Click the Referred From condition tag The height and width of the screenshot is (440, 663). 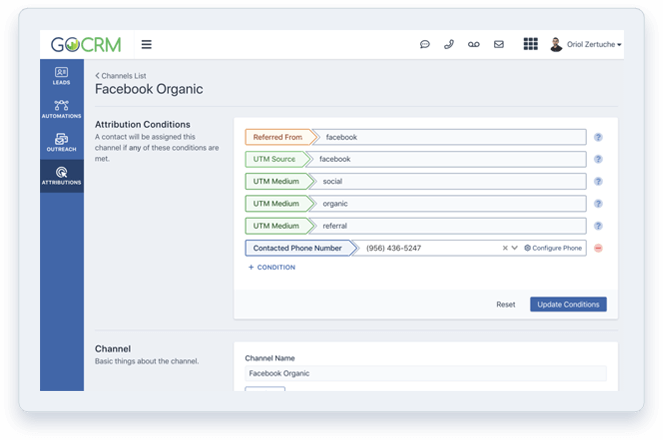(x=280, y=137)
